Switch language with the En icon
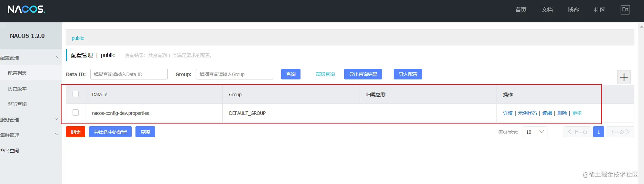 coord(625,10)
